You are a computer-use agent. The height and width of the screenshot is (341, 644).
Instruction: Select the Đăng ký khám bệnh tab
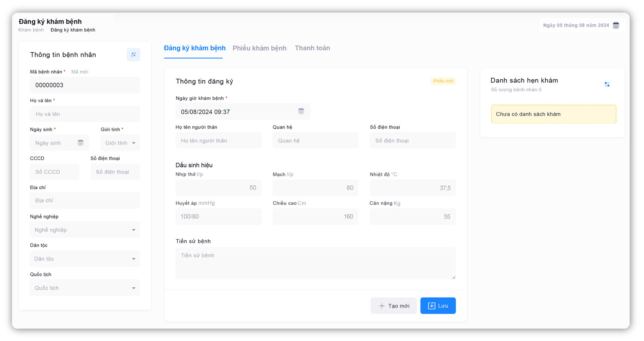coord(194,48)
